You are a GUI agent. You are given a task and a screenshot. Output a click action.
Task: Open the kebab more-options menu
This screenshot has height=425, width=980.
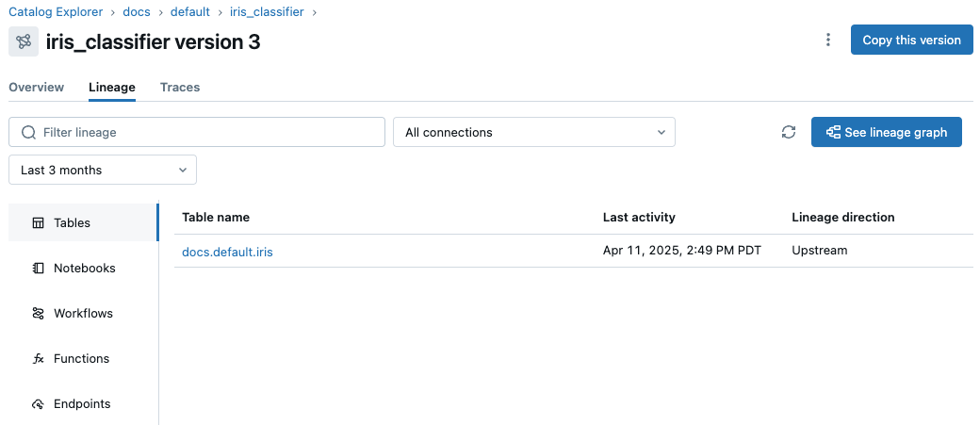[828, 40]
